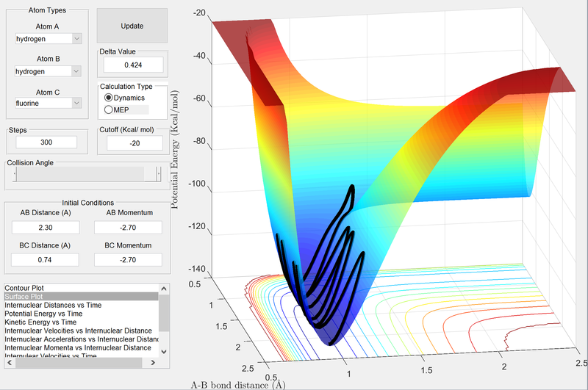Click the BC Momentum input field

pyautogui.click(x=128, y=259)
